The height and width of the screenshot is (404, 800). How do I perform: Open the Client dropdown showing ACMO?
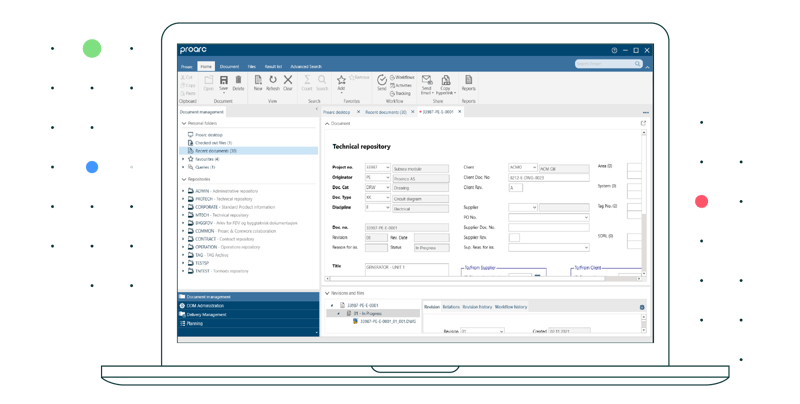pos(534,167)
